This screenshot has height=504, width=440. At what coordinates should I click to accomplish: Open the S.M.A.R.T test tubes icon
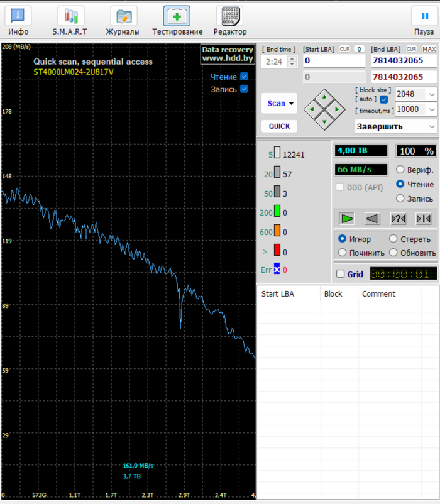coord(70,16)
